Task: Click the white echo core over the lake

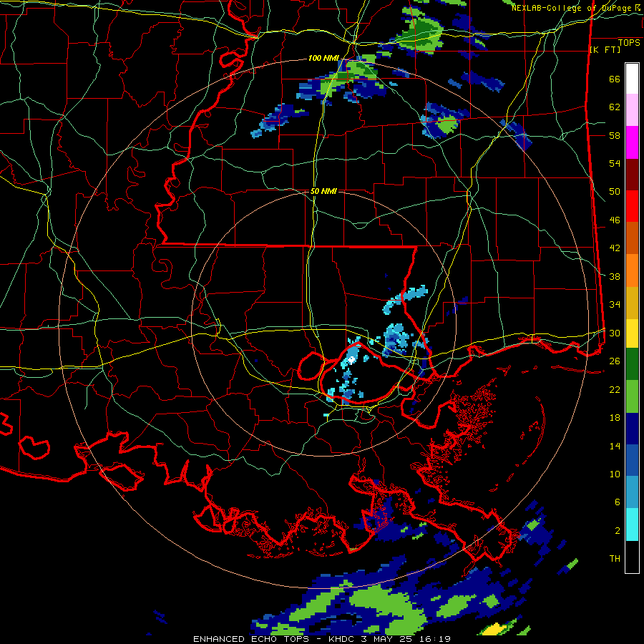Action: point(351,360)
